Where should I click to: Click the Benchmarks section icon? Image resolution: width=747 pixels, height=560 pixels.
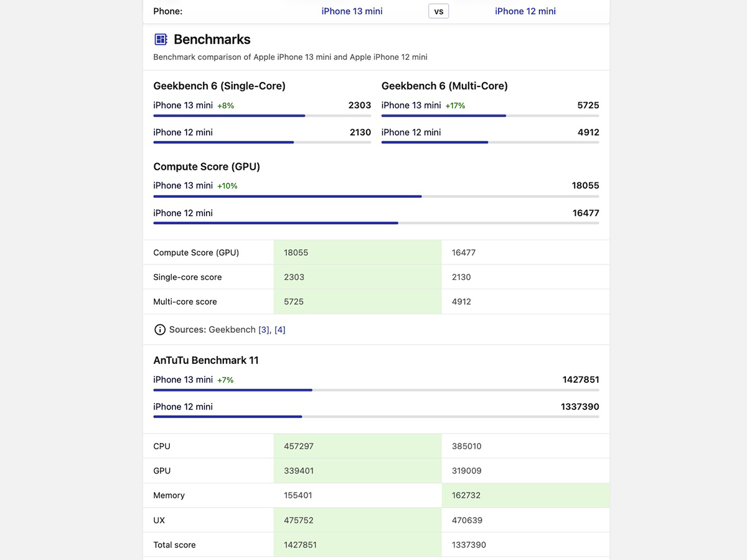coord(161,40)
